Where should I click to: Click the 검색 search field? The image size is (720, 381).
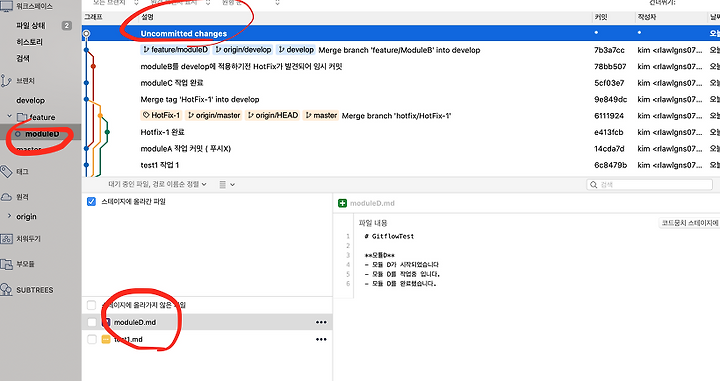[650, 185]
